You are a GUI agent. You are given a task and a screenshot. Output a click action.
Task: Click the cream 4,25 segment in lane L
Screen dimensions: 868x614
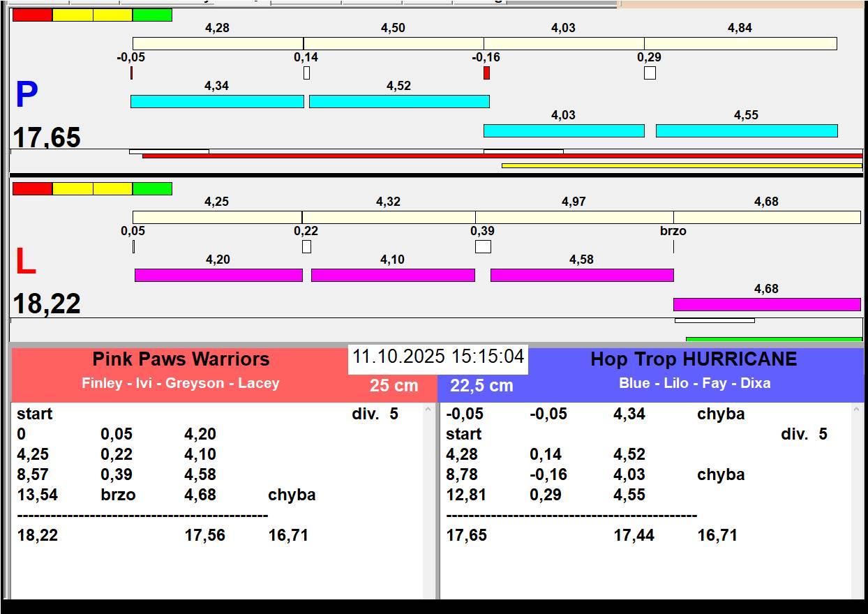pos(217,217)
